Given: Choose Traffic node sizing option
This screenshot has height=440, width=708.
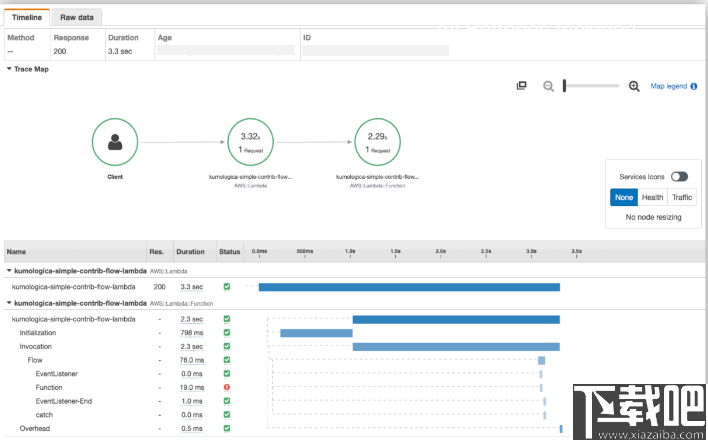Looking at the screenshot, I should (x=682, y=197).
